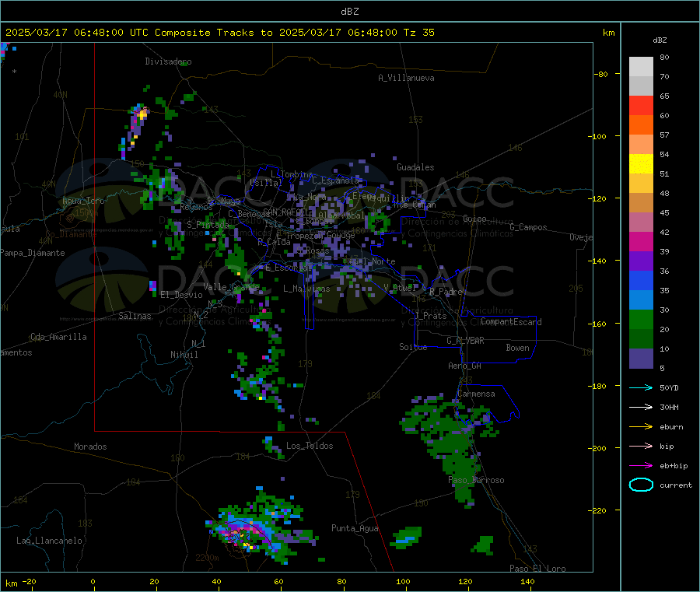Click the Los_Toldos map label
Screen dimensions: 700x592
pos(310,446)
